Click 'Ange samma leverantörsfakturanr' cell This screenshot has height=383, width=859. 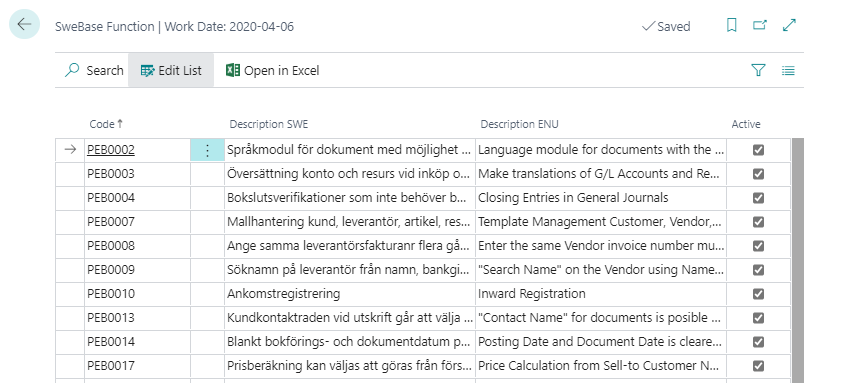[x=350, y=246]
